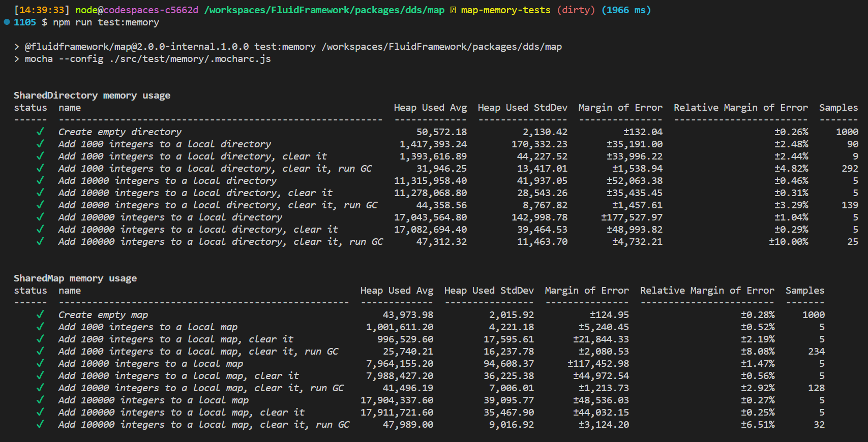Click the npm run test:memory command
Viewport: 868px width, 442px height.
point(106,22)
